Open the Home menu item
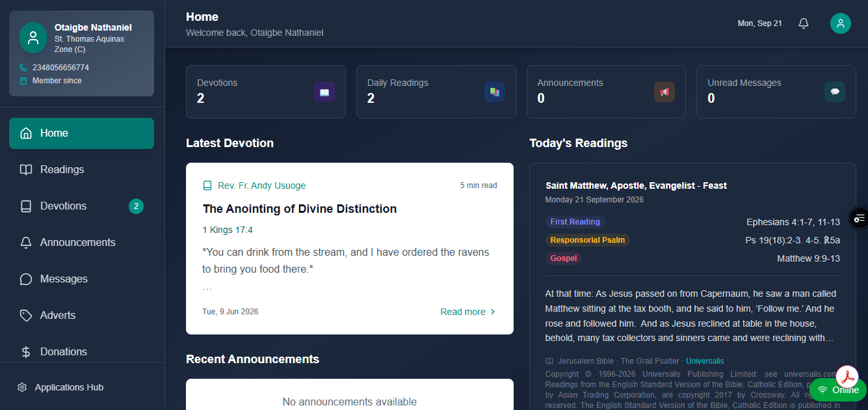 coord(81,133)
